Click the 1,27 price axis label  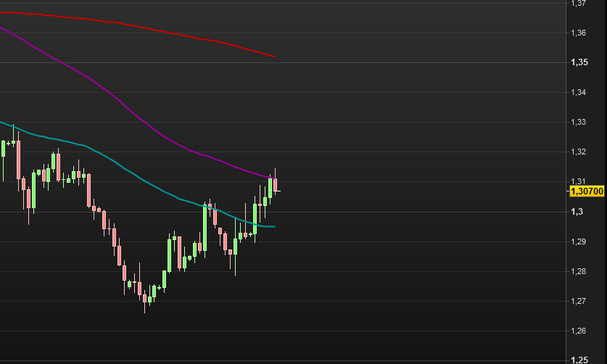point(578,301)
